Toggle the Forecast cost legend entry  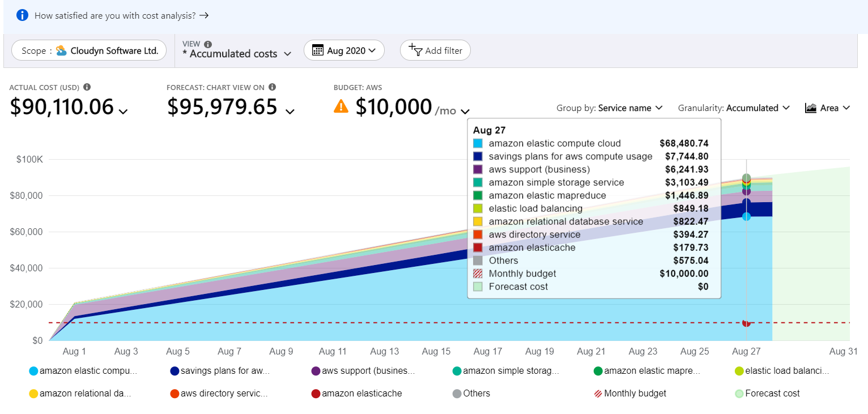pos(767,394)
